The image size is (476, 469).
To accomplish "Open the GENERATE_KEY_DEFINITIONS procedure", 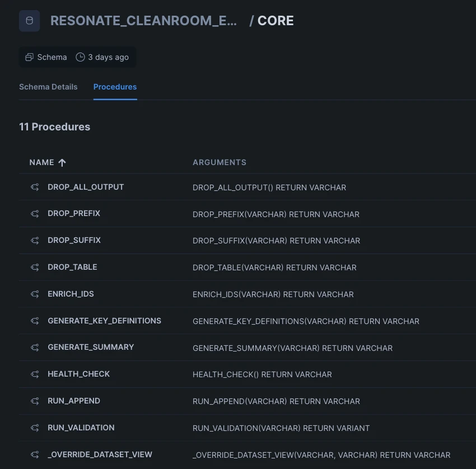I will [x=104, y=321].
